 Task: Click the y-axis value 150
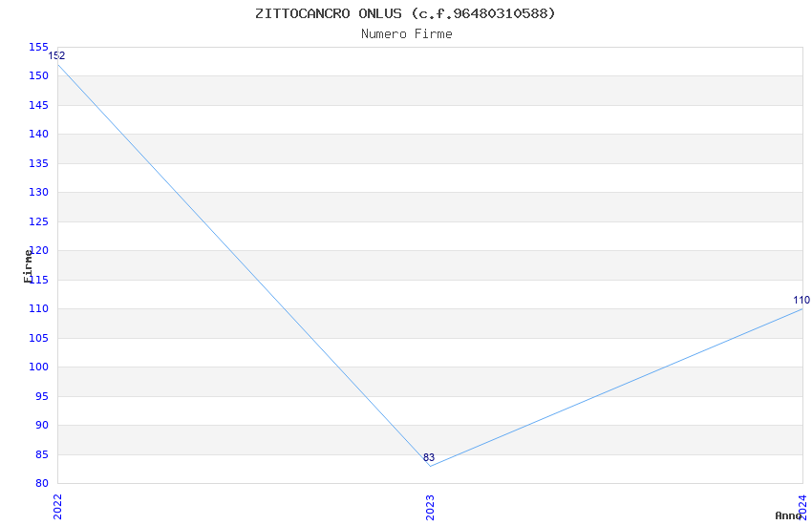38,75
